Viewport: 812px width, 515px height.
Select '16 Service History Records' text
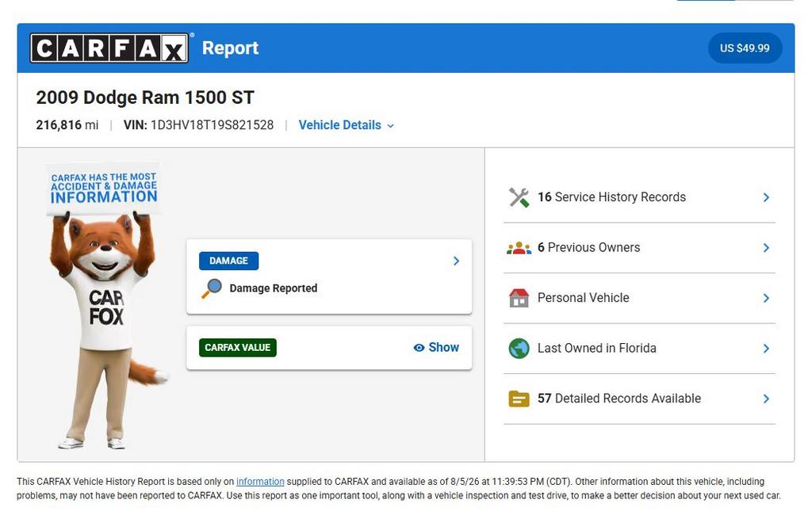611,197
